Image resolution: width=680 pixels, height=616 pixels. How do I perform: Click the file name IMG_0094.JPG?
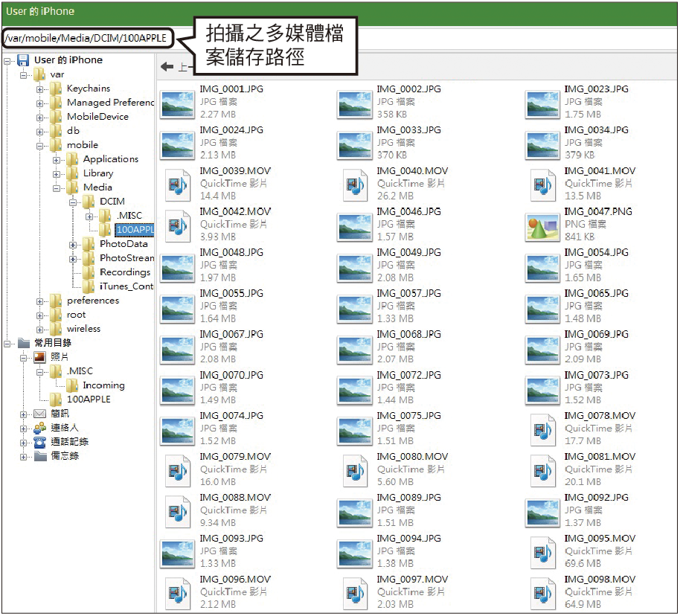click(408, 538)
